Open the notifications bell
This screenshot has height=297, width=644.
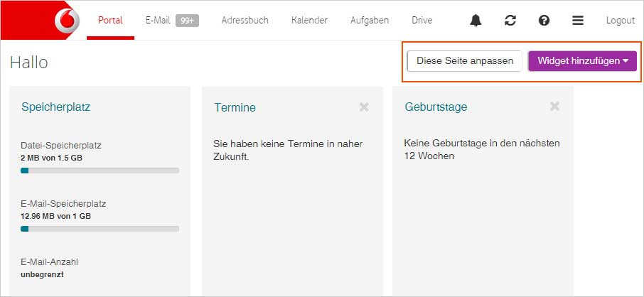coord(476,21)
